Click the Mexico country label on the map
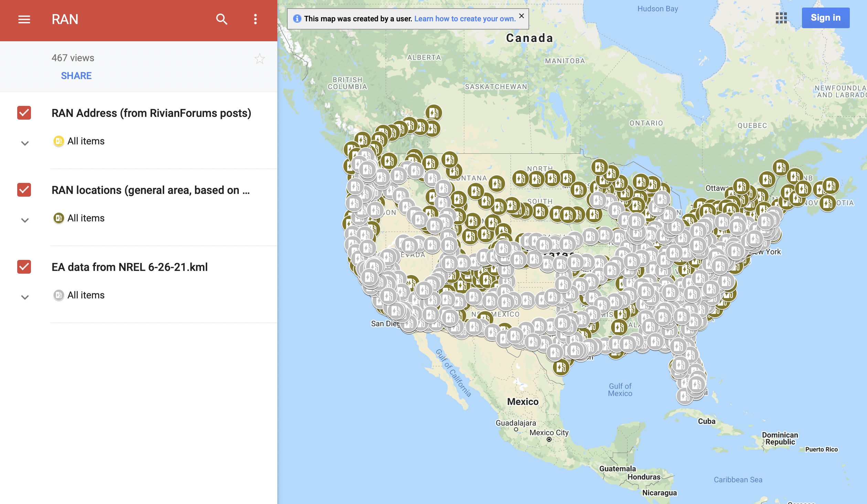 click(x=523, y=402)
